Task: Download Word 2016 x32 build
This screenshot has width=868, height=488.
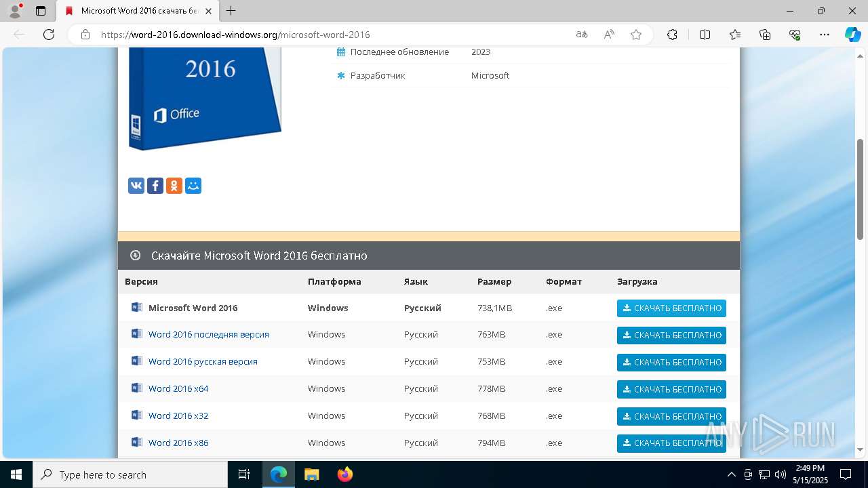Action: point(671,417)
